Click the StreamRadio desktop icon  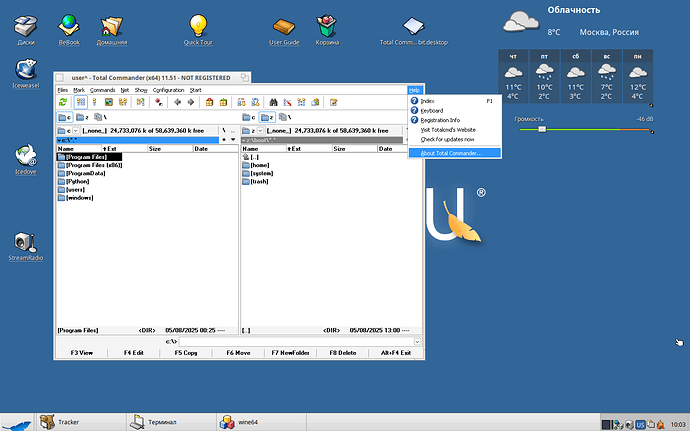(26, 247)
